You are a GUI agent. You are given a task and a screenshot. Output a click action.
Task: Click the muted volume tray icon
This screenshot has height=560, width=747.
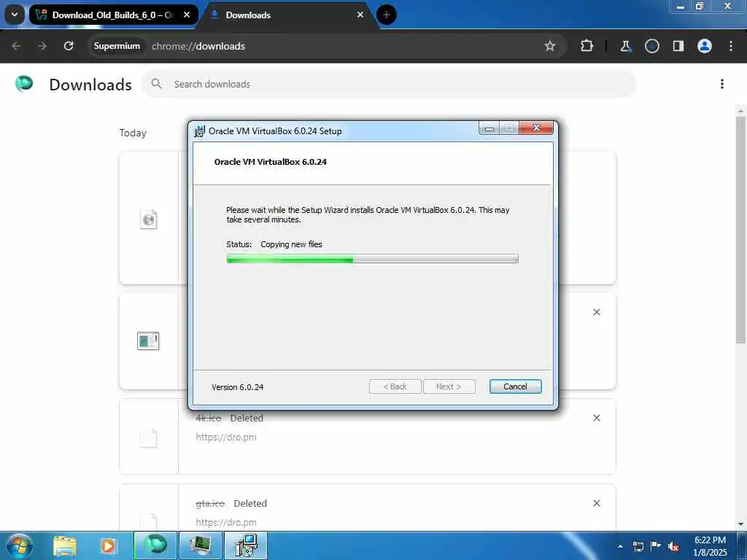tap(673, 546)
